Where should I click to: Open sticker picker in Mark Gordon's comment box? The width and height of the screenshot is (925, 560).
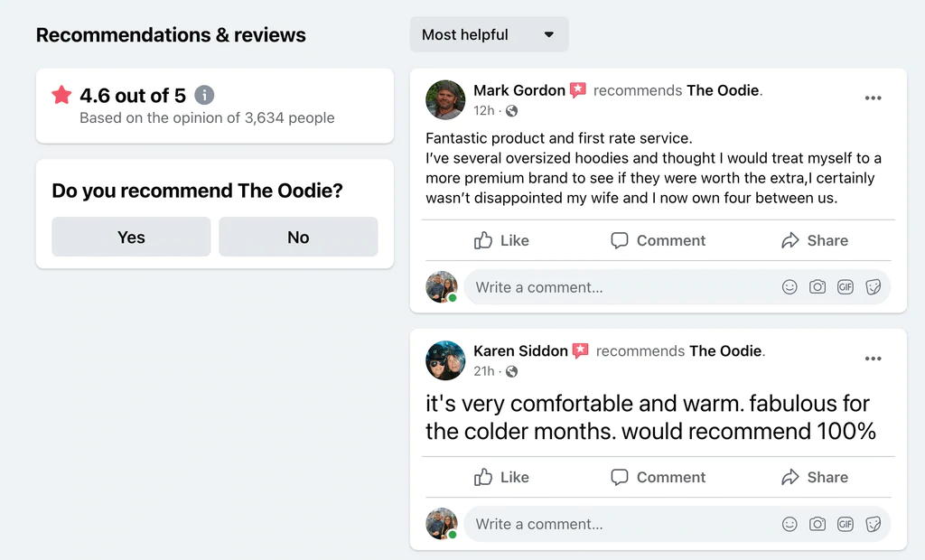coord(874,287)
